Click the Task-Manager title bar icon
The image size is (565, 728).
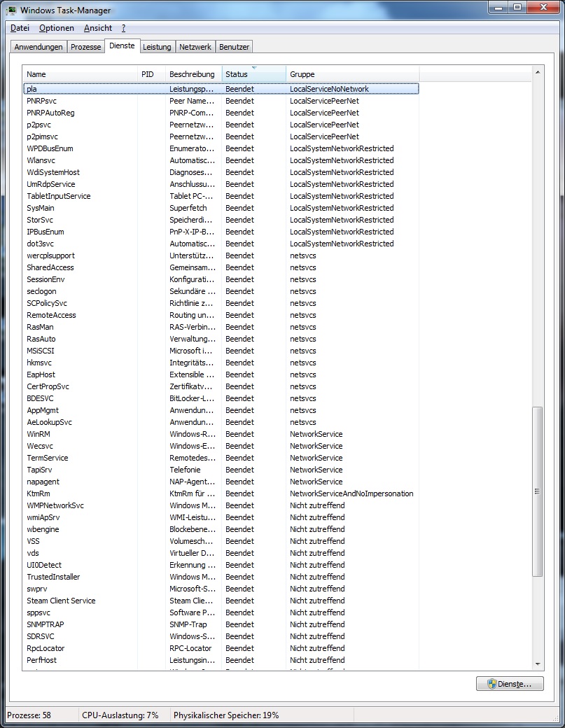point(11,10)
